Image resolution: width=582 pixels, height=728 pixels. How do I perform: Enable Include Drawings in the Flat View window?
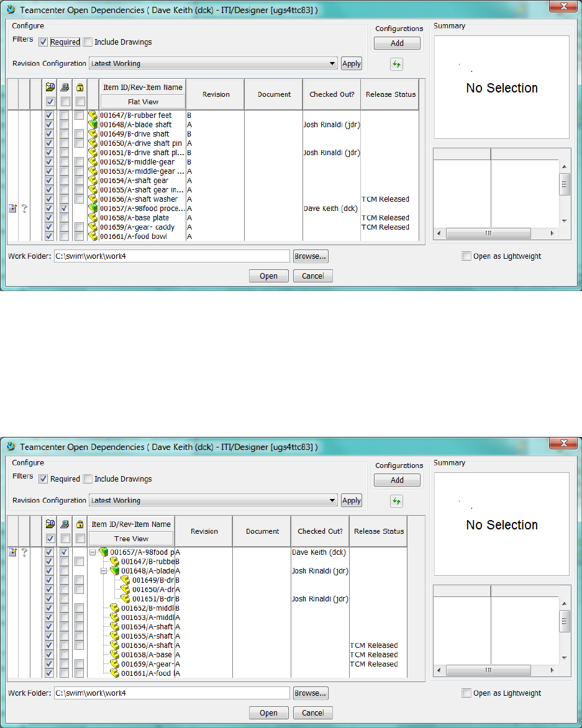pyautogui.click(x=88, y=42)
